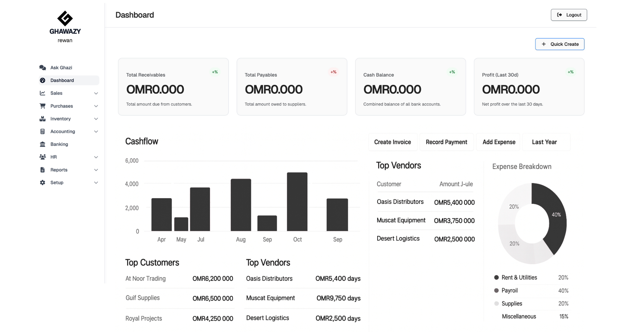Expand the Sales menu
The width and height of the screenshot is (644, 332).
click(96, 93)
